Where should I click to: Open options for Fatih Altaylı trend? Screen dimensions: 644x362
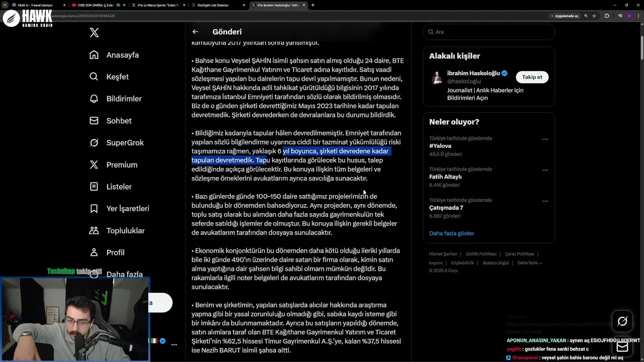click(545, 170)
